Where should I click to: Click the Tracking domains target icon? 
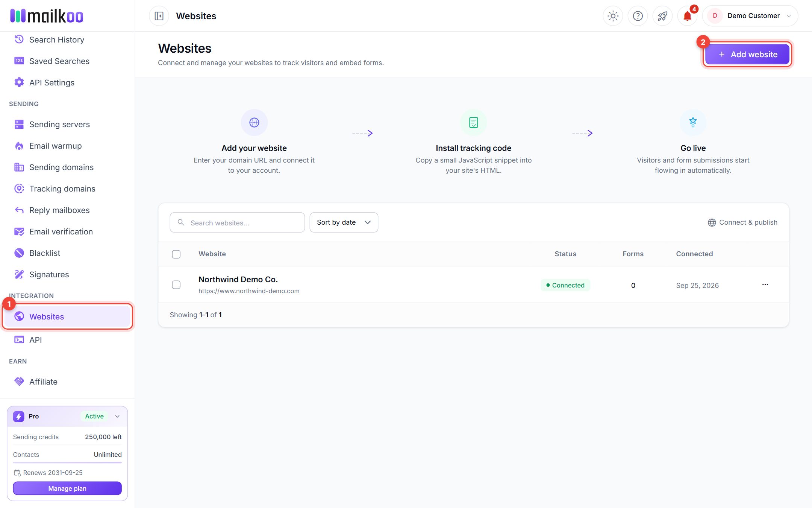pos(19,189)
